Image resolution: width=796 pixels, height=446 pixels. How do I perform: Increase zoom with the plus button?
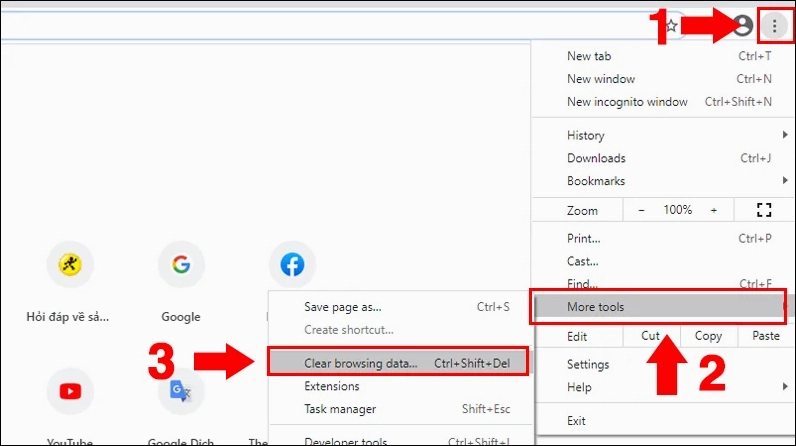point(714,210)
